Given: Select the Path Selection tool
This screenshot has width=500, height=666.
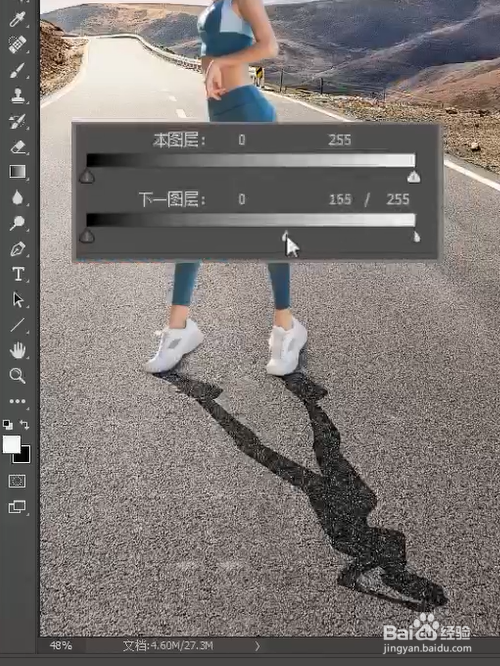Looking at the screenshot, I should click(18, 299).
